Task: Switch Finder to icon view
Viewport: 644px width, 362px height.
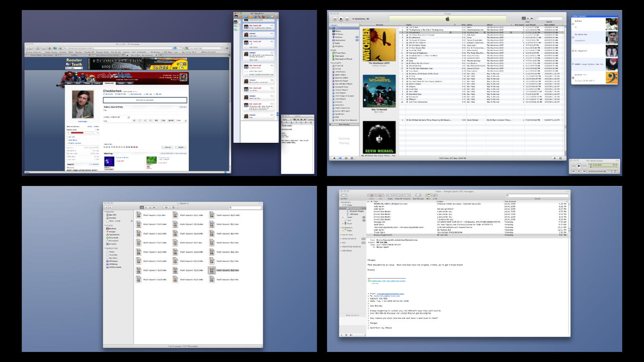Action: (142, 208)
